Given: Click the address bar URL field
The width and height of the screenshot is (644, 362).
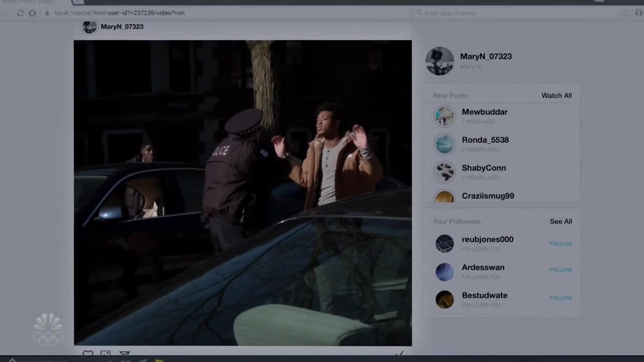Looking at the screenshot, I should click(x=119, y=13).
